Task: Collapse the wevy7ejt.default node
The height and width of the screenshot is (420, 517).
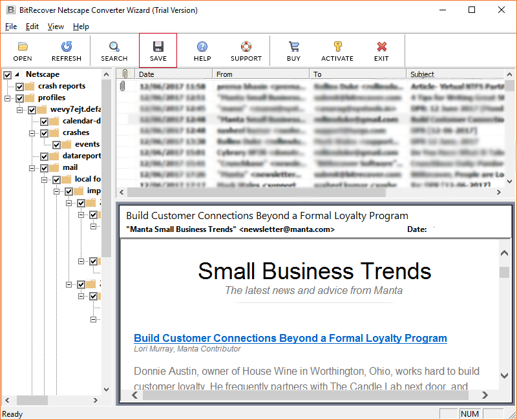Action: click(20, 110)
